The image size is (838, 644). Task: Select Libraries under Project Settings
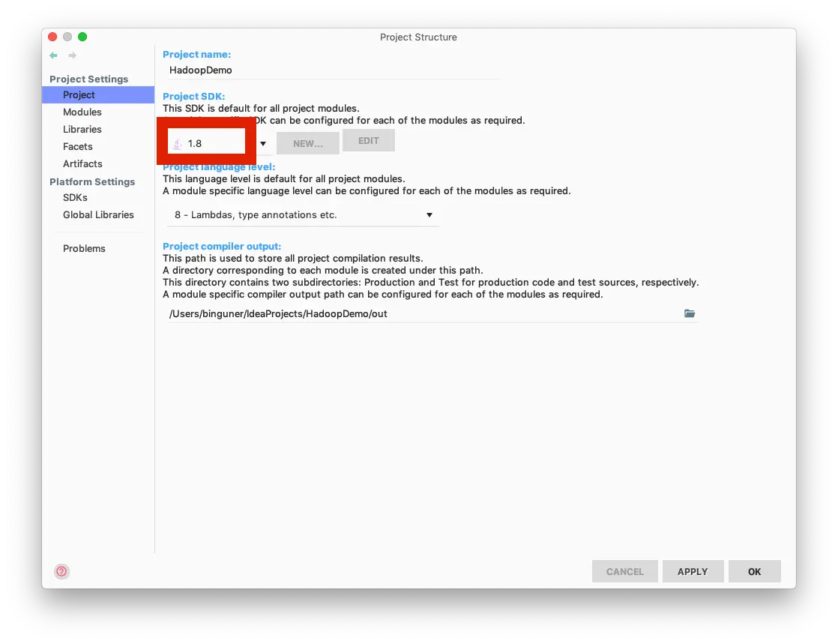coord(82,129)
